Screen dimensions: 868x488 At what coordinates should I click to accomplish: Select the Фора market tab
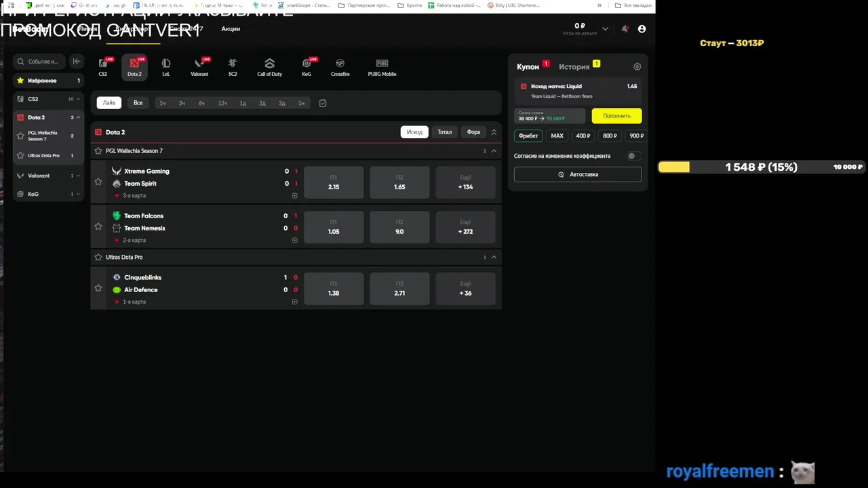pyautogui.click(x=473, y=132)
